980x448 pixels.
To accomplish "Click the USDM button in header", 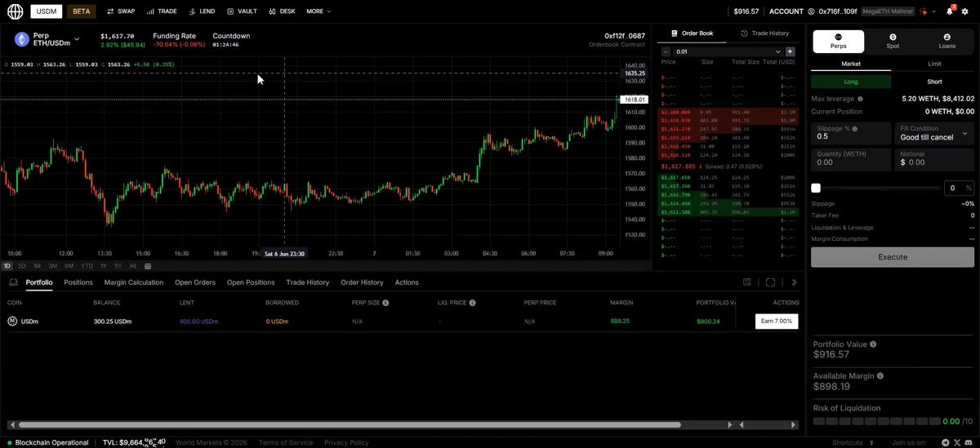I will [x=46, y=11].
